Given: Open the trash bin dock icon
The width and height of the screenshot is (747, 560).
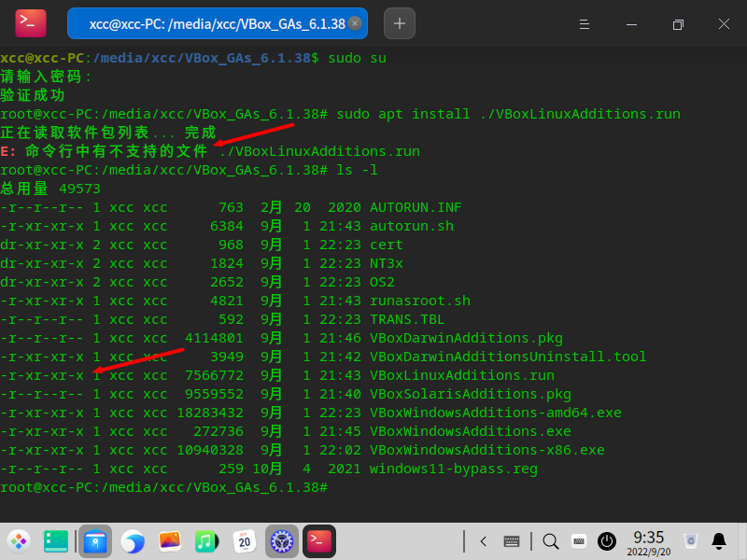Looking at the screenshot, I should point(690,541).
